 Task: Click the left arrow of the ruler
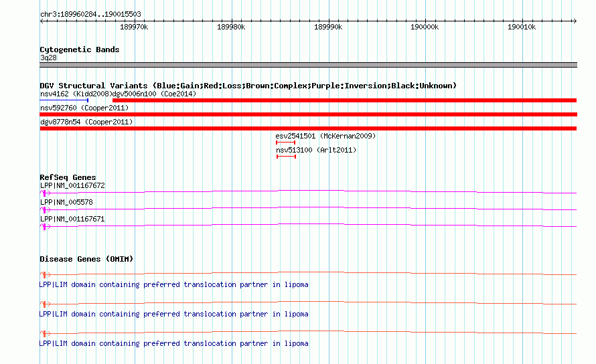(x=42, y=21)
